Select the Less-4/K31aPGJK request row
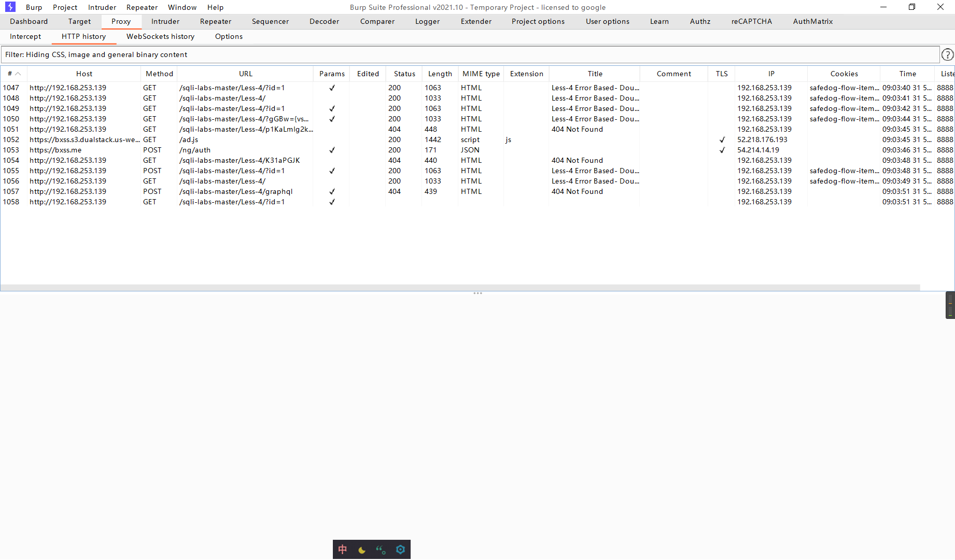The width and height of the screenshot is (955, 560). tap(477, 160)
